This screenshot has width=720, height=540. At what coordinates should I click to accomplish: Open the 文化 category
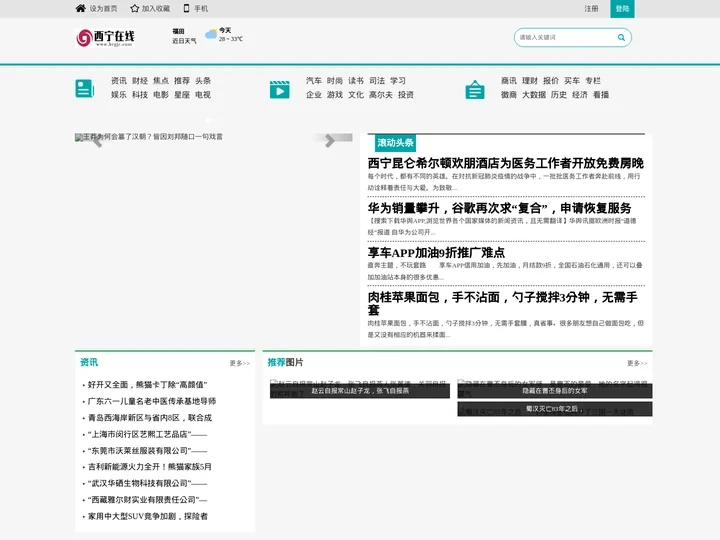click(356, 95)
